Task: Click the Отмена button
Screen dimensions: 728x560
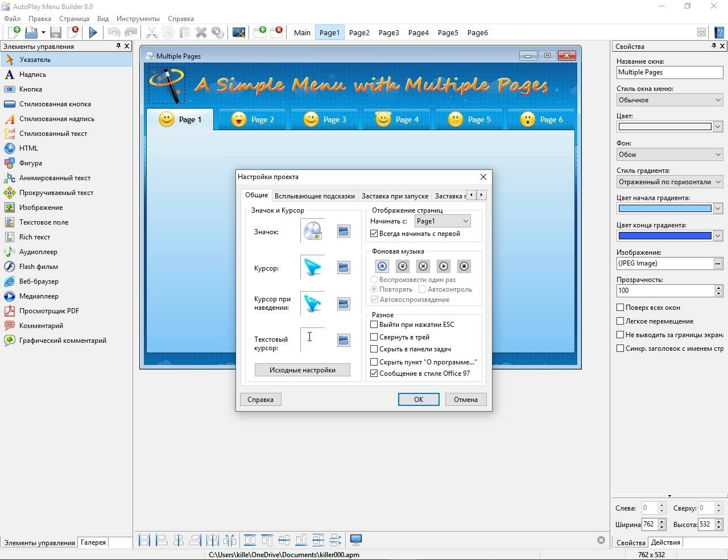Action: point(466,399)
